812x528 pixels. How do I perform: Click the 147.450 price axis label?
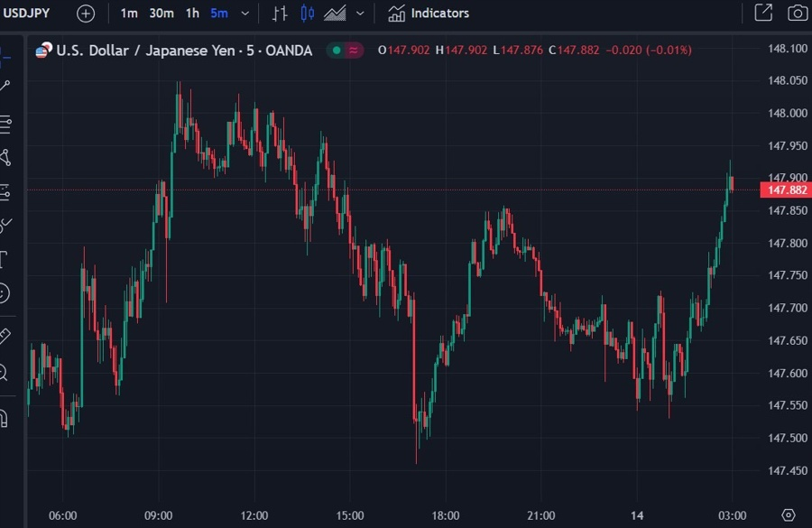[788, 470]
